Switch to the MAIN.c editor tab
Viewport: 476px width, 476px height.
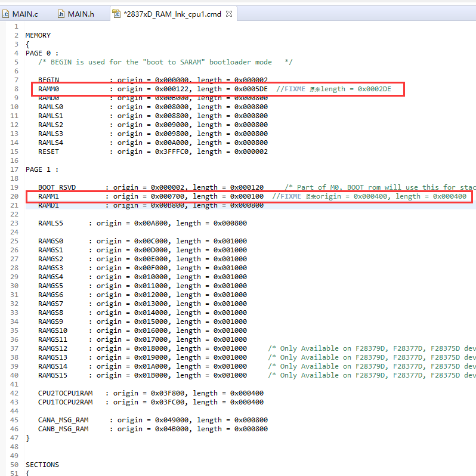pyautogui.click(x=20, y=14)
